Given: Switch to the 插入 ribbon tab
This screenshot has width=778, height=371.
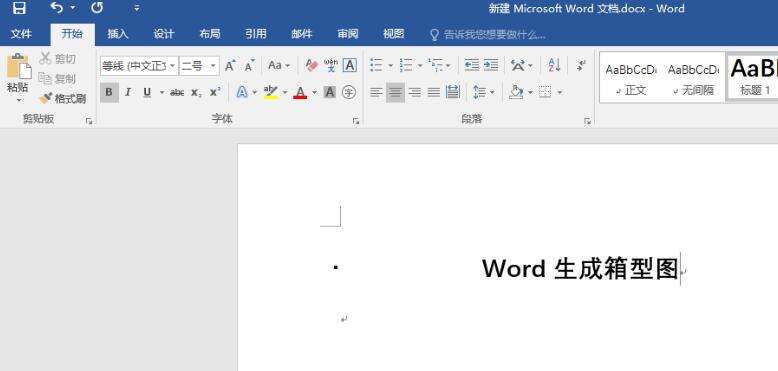Looking at the screenshot, I should [x=118, y=34].
